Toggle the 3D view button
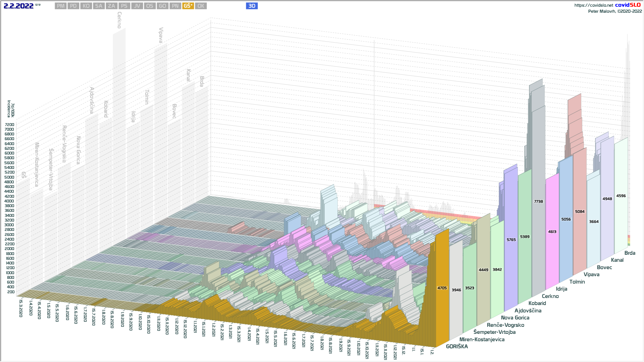This screenshot has width=644, height=362. [x=252, y=6]
